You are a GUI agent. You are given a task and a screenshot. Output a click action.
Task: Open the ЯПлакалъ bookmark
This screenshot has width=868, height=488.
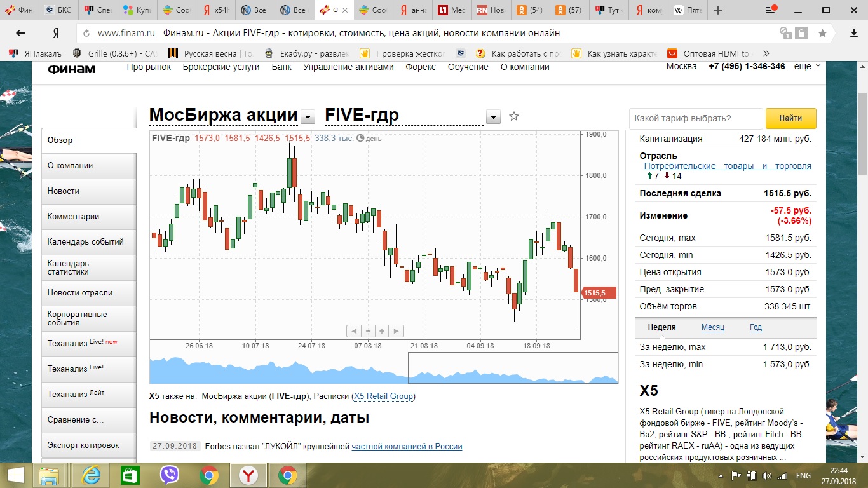35,53
